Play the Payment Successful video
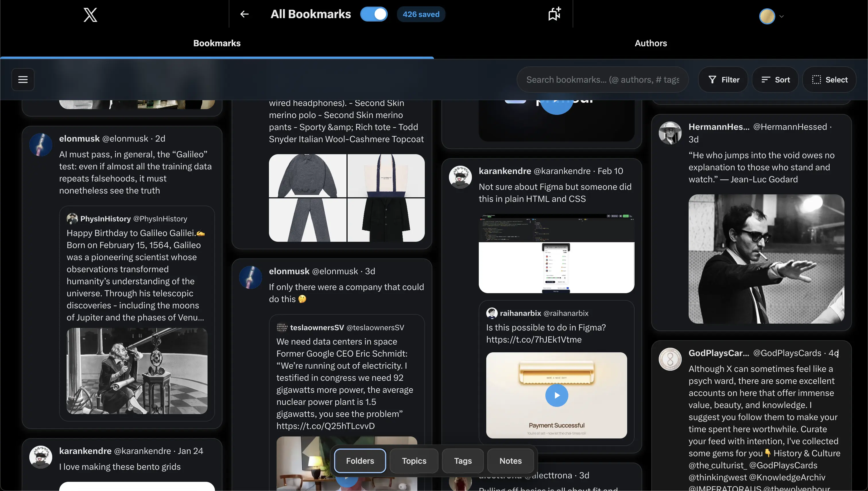Screen dimensions: 868x491 click(x=556, y=396)
